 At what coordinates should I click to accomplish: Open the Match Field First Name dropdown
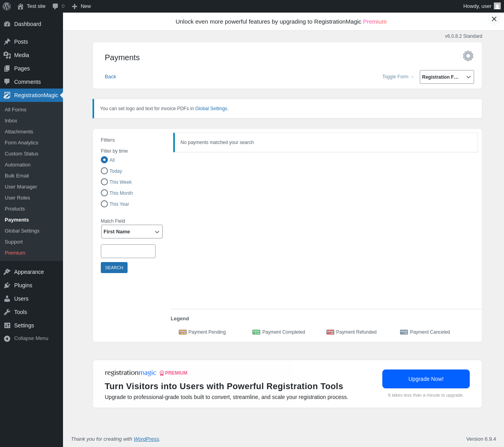132,232
